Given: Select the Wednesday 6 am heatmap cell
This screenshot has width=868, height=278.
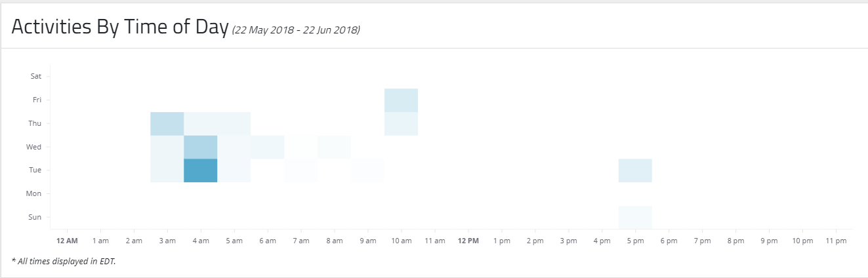Looking at the screenshot, I should click(267, 147).
